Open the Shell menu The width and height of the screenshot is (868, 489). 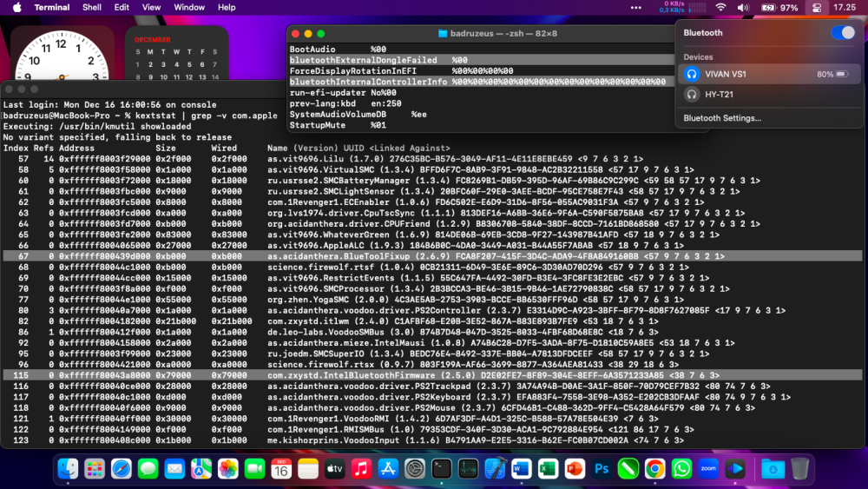coord(92,7)
